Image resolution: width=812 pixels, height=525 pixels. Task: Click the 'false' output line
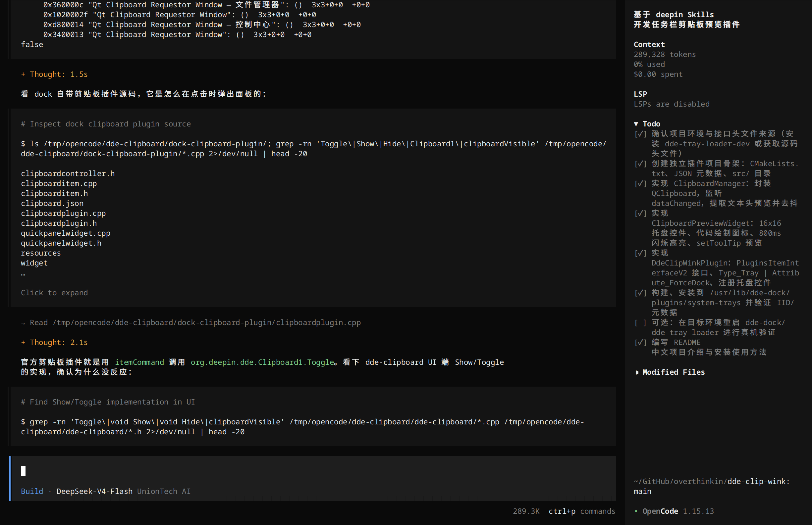click(32, 45)
